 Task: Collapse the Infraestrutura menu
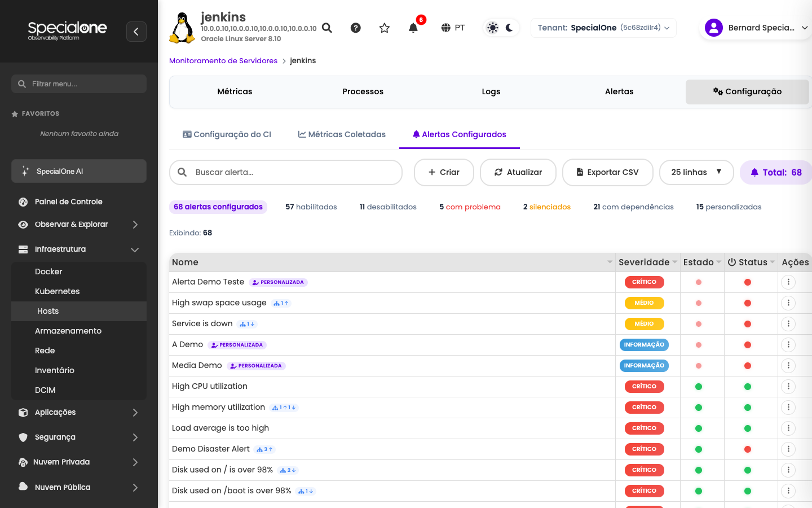point(79,249)
